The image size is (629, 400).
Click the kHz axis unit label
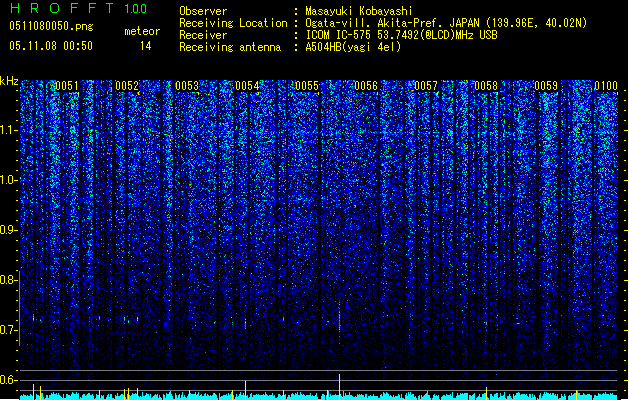coord(9,81)
